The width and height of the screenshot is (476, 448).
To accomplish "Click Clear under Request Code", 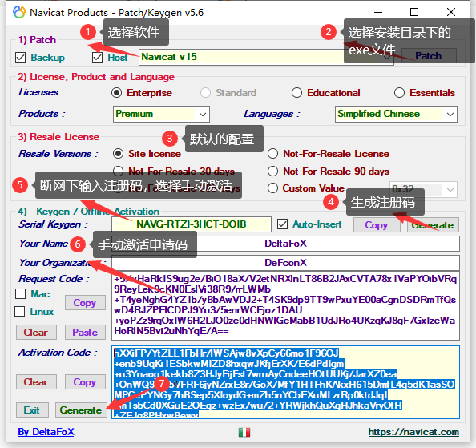I will coord(36,332).
